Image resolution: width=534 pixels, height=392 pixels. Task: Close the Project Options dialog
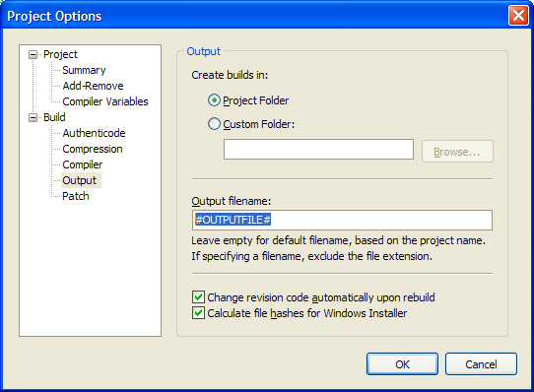518,16
